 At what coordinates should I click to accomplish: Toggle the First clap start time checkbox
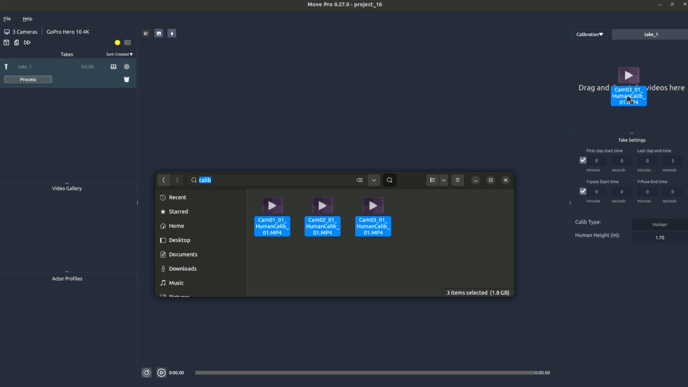[x=583, y=161]
